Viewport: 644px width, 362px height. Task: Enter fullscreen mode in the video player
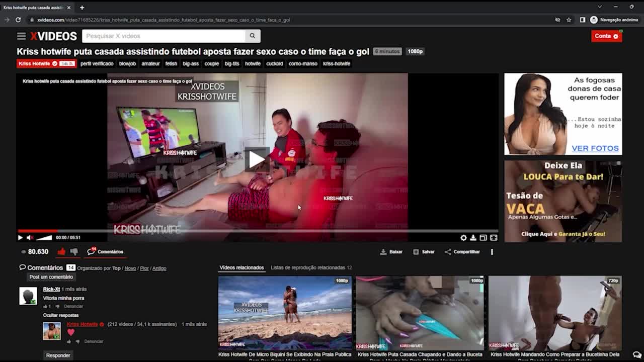point(494,238)
